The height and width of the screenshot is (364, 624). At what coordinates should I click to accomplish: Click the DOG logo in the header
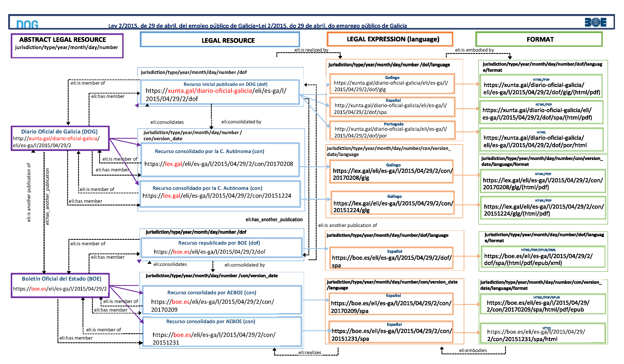click(x=27, y=24)
